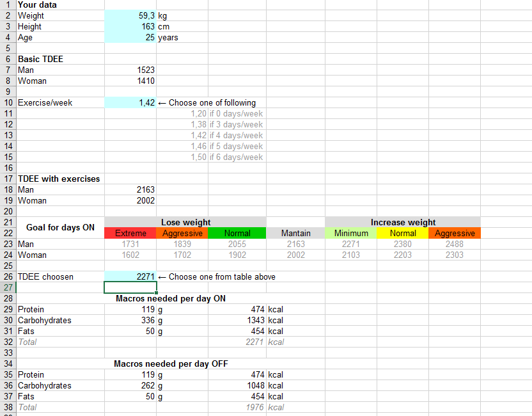Click the Woman basic TDEE value 1410
532x416 pixels.
click(130, 81)
